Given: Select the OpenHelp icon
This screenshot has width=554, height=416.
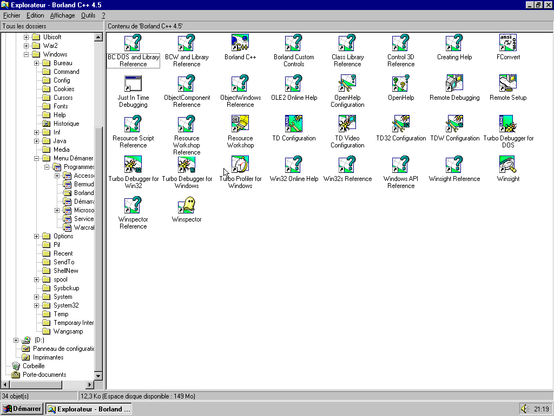Looking at the screenshot, I should point(401,83).
